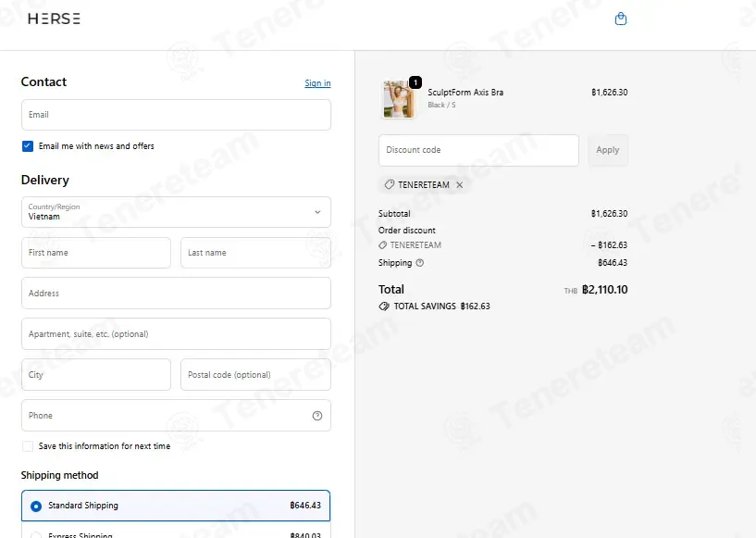Click the Sign in link
The height and width of the screenshot is (538, 756).
click(317, 83)
